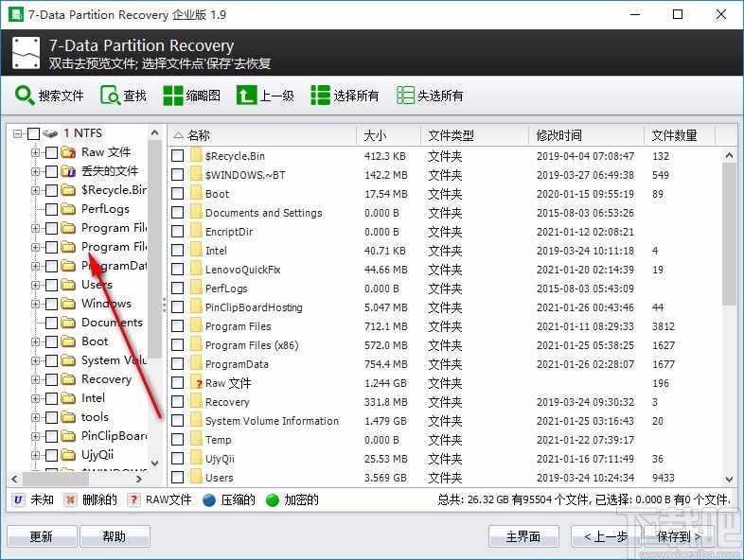This screenshot has height=560, width=744.
Task: Click the 失选所有 deselect-all icon
Action: [x=405, y=95]
